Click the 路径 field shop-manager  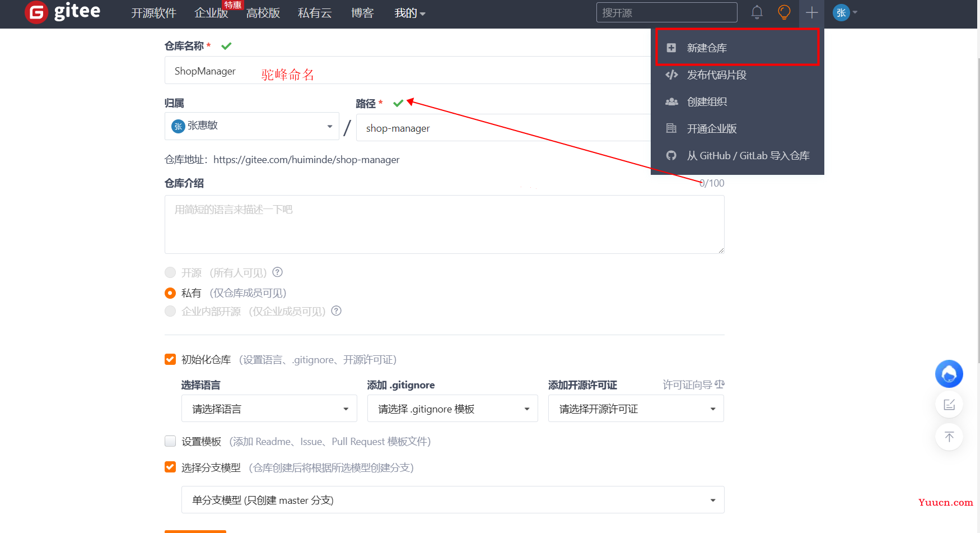click(503, 128)
